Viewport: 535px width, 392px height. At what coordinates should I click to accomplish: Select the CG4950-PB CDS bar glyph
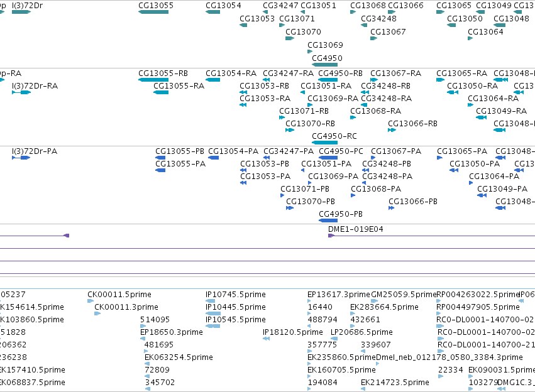tap(328, 220)
